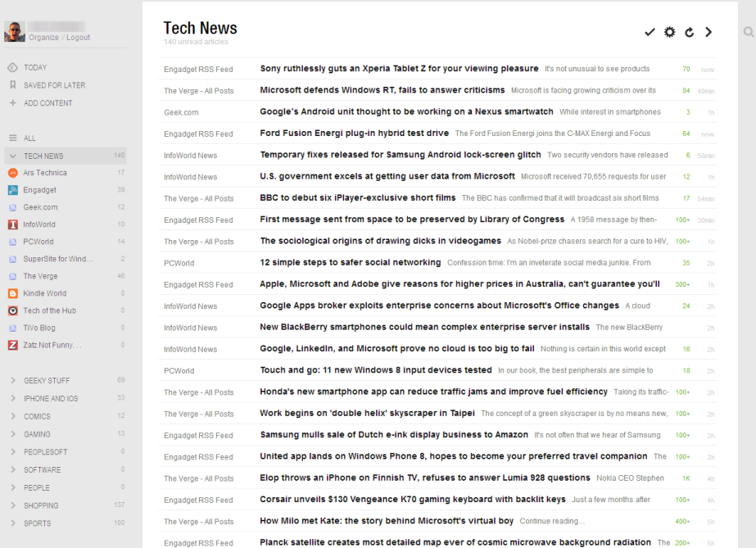Click the 300+ count on Apple Australia row
This screenshot has height=548, width=756.
[682, 284]
